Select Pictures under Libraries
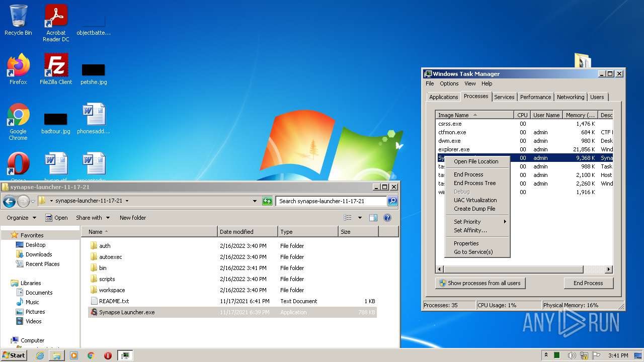The image size is (644, 362). pyautogui.click(x=35, y=312)
